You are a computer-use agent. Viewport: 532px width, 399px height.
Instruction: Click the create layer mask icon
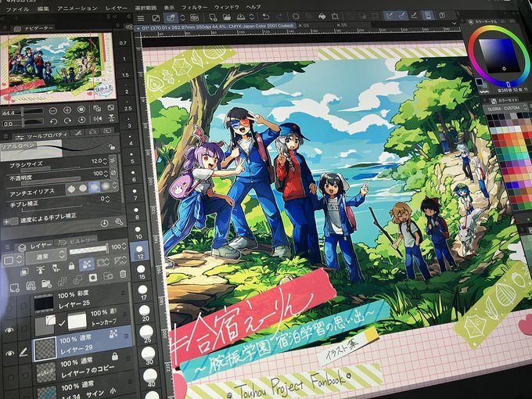92,278
